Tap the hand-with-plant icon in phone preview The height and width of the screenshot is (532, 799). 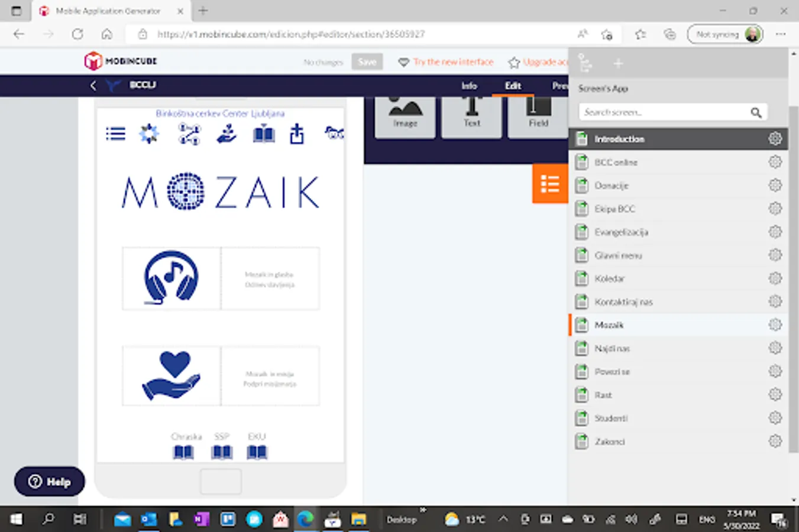(x=227, y=134)
